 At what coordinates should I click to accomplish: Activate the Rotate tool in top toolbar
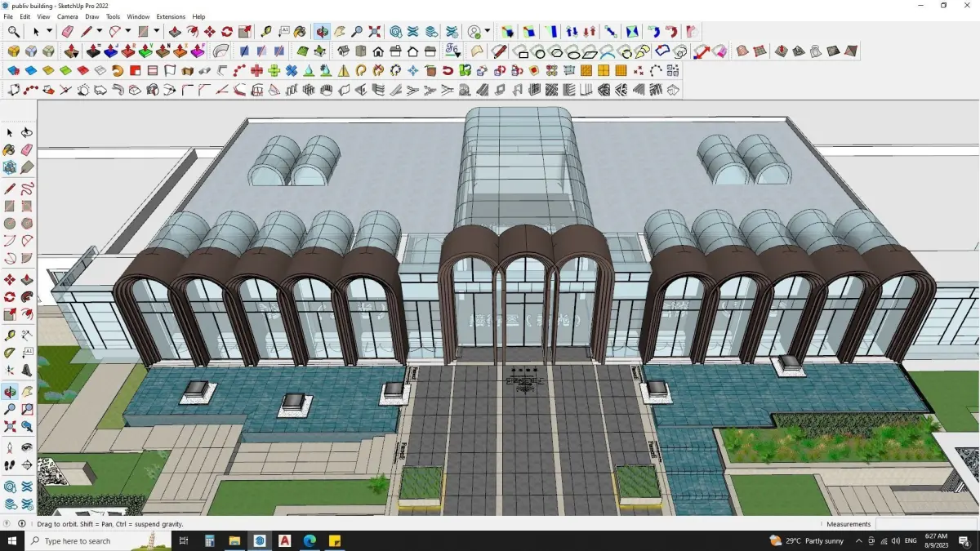227,32
